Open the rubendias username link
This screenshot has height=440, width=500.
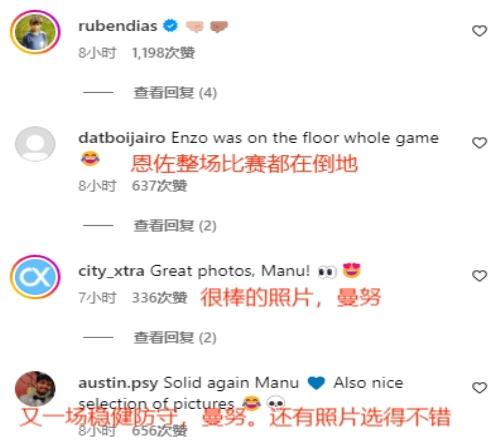(118, 26)
